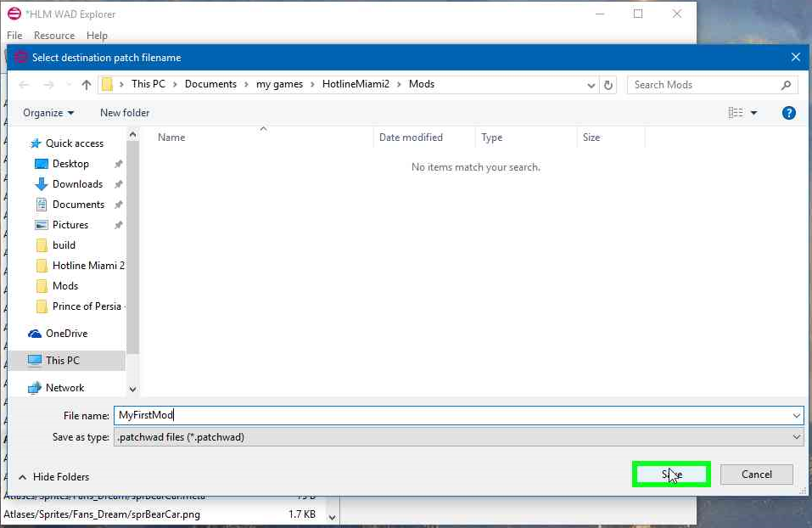The image size is (812, 528).
Task: Save the patch as MyFirstMod
Action: [671, 475]
